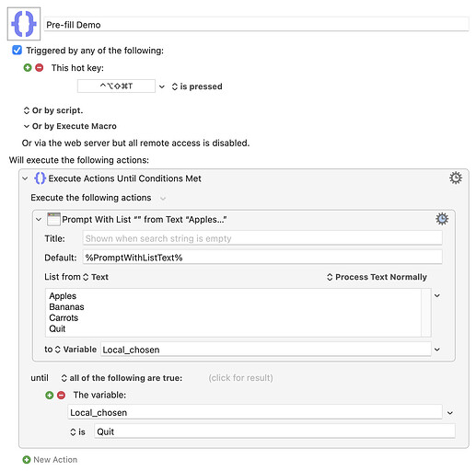The image size is (476, 471).
Task: Click the Default %PromptWithListText% field
Action: click(262, 258)
